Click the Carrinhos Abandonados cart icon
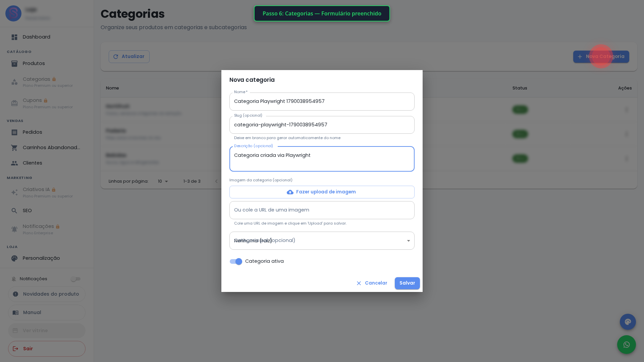This screenshot has width=644, height=362. click(14, 148)
